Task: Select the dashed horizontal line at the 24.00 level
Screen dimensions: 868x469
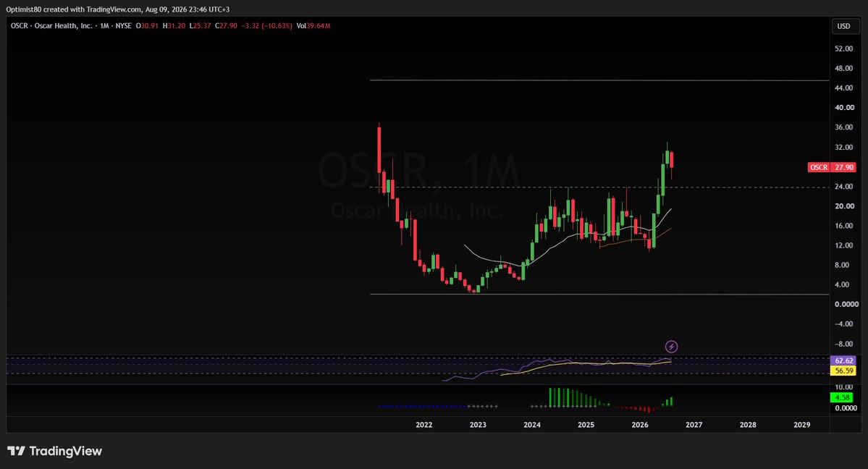Action: [599, 187]
